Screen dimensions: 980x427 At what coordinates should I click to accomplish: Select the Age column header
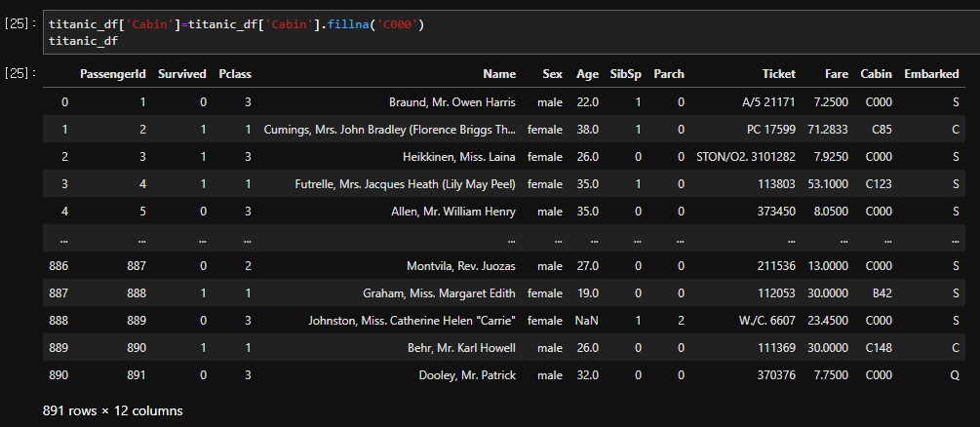pyautogui.click(x=587, y=74)
